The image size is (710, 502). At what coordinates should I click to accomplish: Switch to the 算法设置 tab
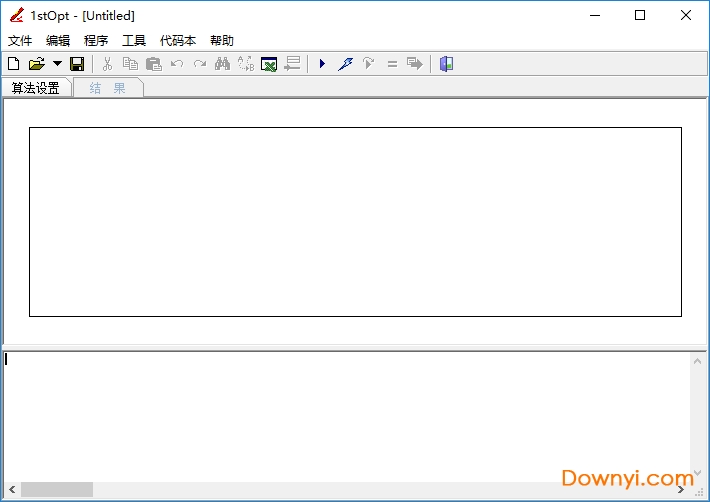(36, 88)
